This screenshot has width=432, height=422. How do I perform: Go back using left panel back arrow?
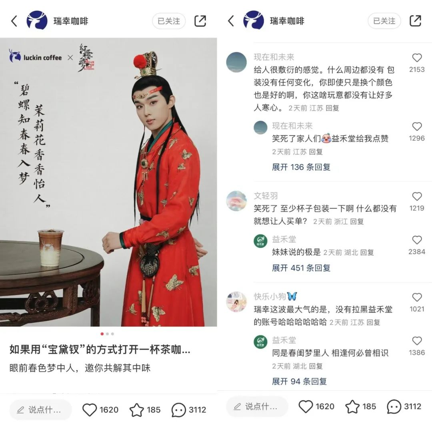(14, 21)
